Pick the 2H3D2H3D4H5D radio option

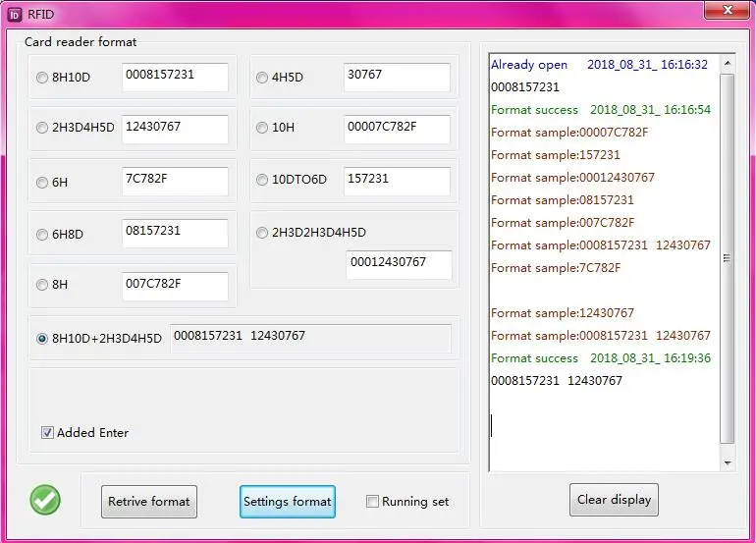point(262,233)
